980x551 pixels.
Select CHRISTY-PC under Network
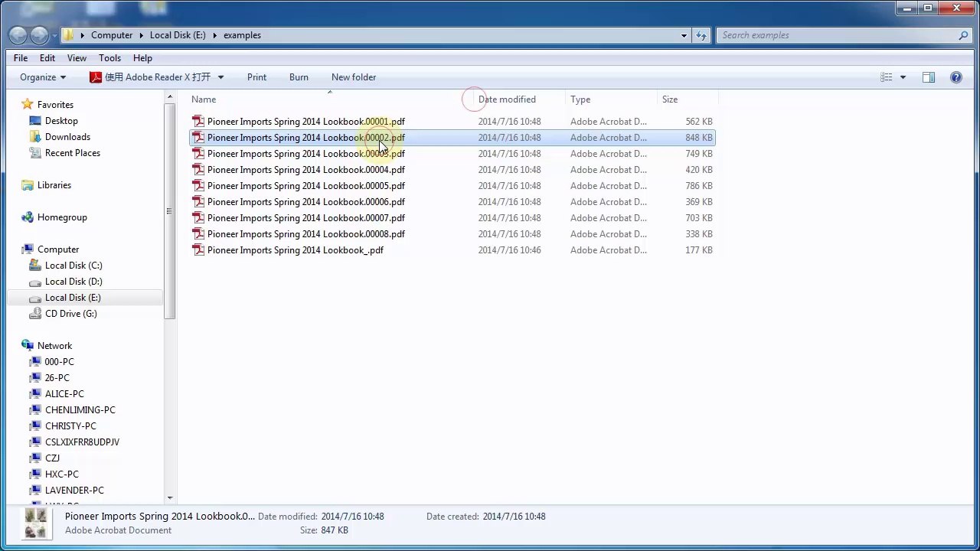coord(70,426)
